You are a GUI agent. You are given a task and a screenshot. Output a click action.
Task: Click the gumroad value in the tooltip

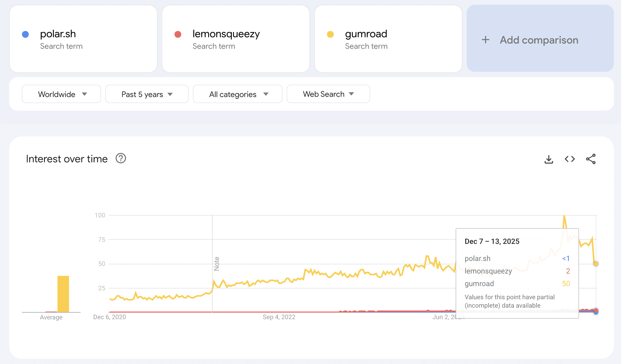tap(565, 283)
